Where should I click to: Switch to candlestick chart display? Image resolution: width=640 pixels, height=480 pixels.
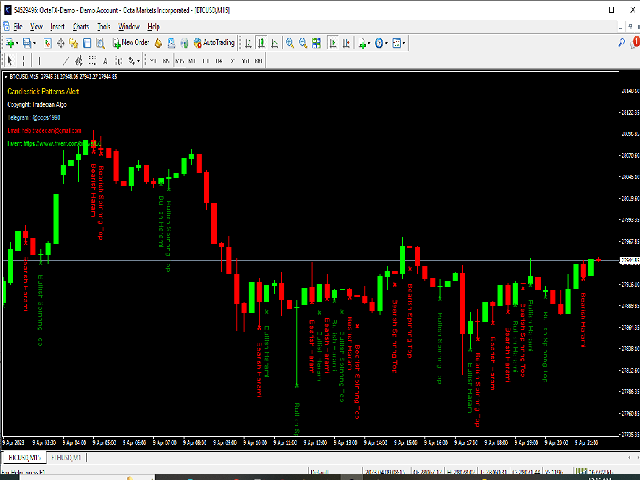pos(261,43)
